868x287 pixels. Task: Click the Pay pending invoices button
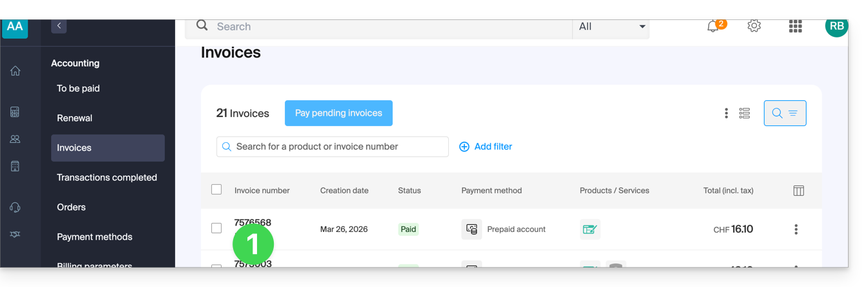(338, 113)
